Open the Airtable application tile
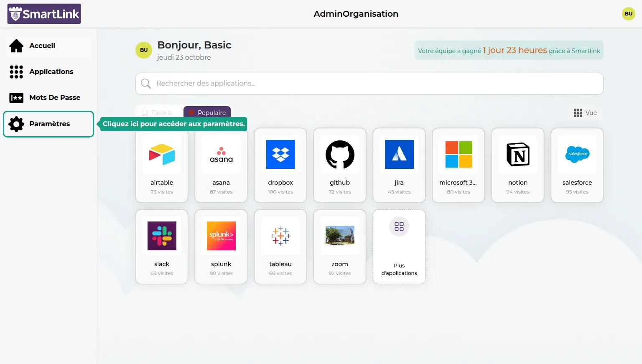This screenshot has height=364, width=642. click(x=162, y=165)
